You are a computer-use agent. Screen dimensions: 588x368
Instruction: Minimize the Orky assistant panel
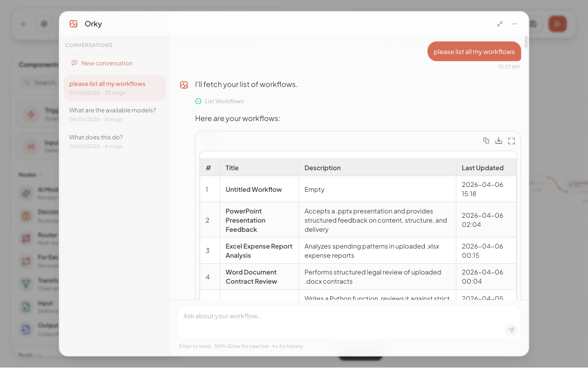[x=514, y=24]
